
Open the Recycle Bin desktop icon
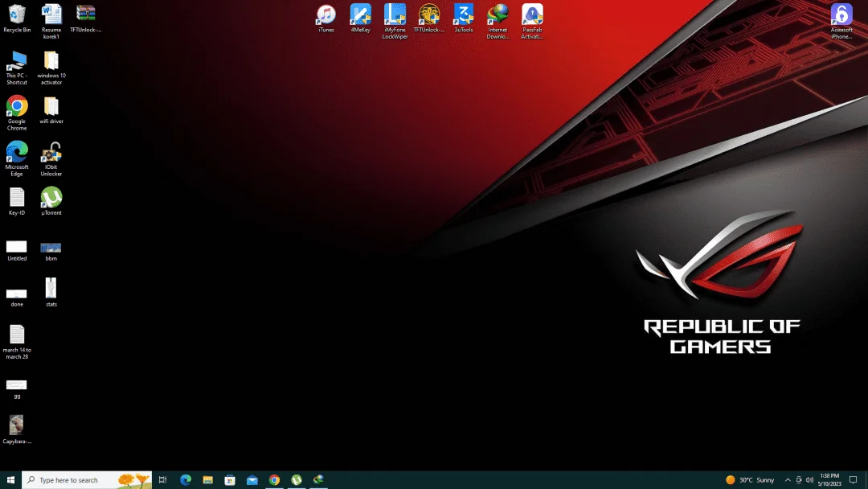17,18
